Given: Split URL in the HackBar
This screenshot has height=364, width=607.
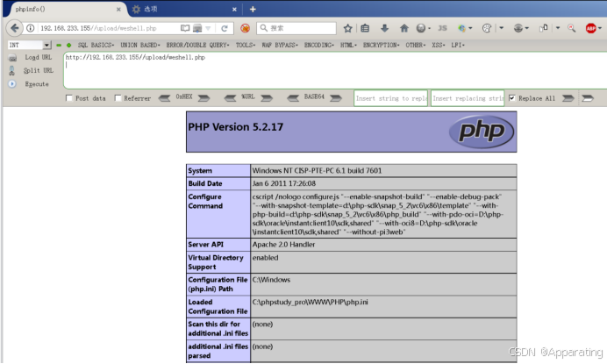Looking at the screenshot, I should click(39, 70).
